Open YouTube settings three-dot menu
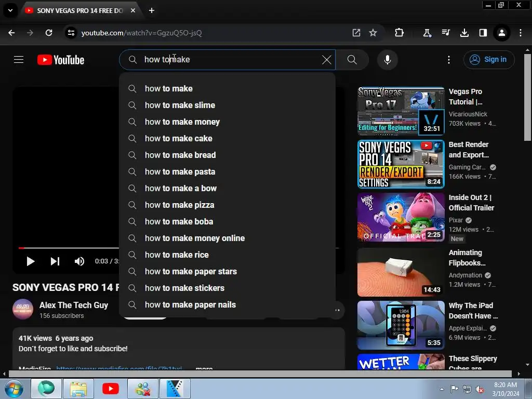Image resolution: width=532 pixels, height=399 pixels. [448, 60]
